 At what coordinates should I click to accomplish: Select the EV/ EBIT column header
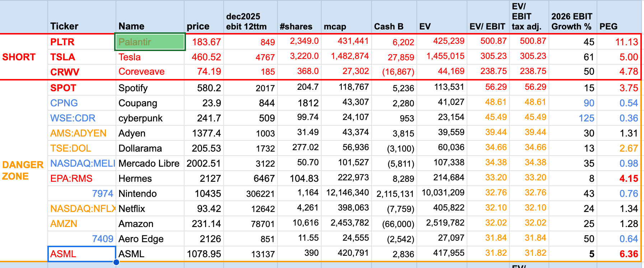point(488,17)
